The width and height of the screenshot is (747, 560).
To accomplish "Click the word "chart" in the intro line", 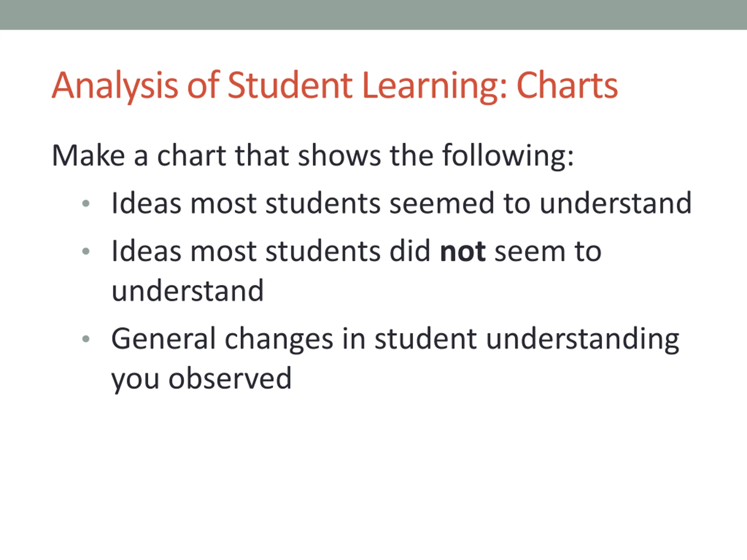I will tap(191, 156).
